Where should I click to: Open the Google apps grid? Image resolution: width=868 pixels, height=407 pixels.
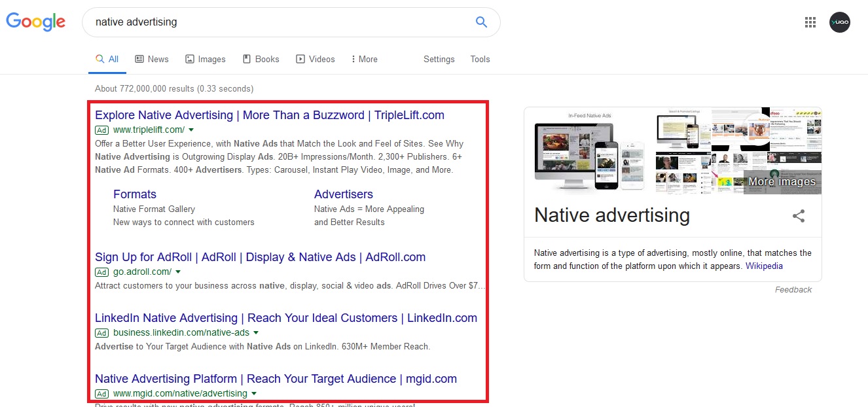tap(810, 22)
